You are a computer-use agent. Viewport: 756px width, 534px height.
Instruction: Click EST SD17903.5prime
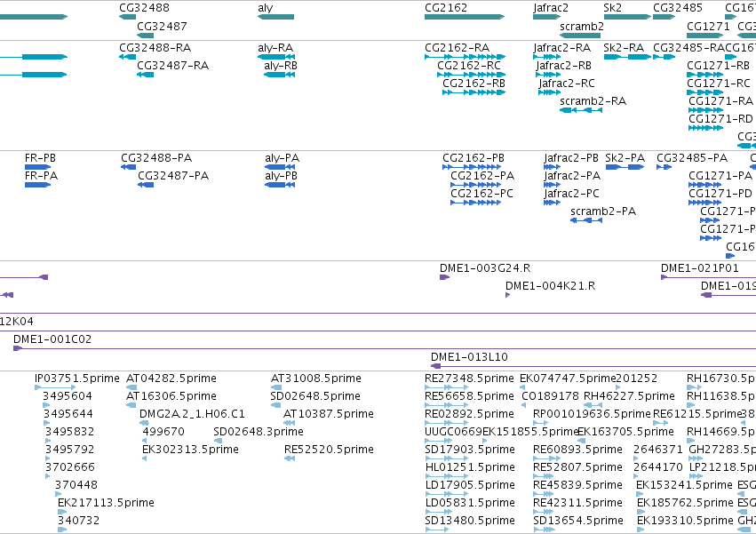tap(446, 458)
